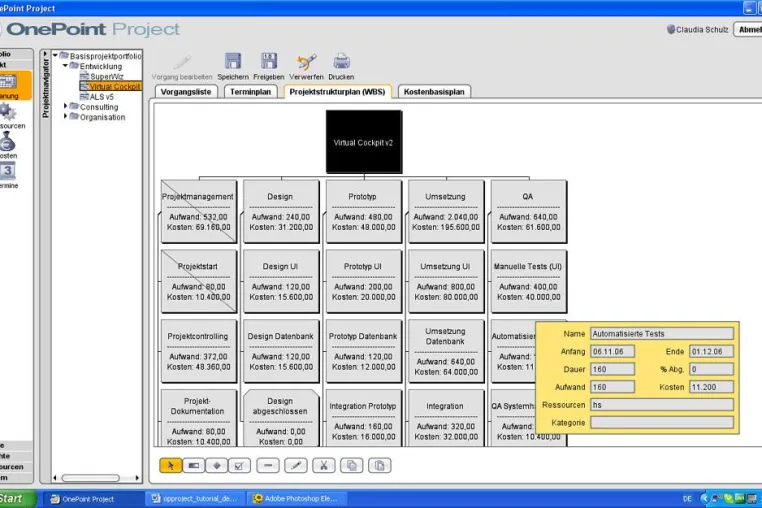762x508 pixels.
Task: Select ALS v5 in project tree
Action: (102, 97)
